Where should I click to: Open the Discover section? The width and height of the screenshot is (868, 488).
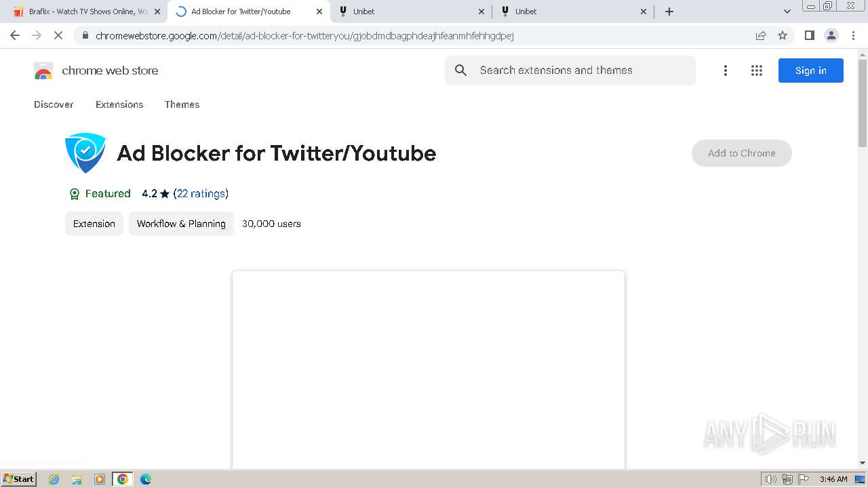[54, 104]
